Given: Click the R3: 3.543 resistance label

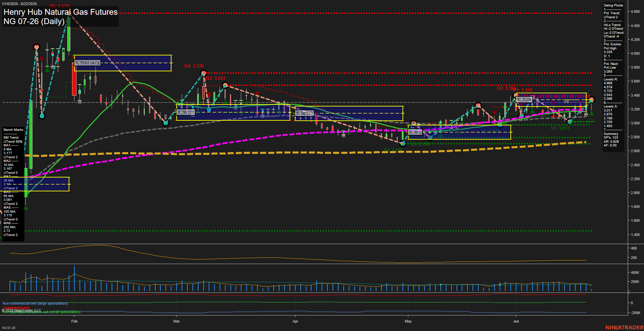Looking at the screenshot, I should 215,78.
